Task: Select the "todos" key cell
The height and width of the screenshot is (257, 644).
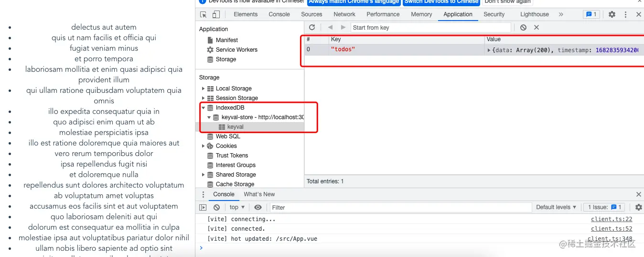Action: (407, 50)
